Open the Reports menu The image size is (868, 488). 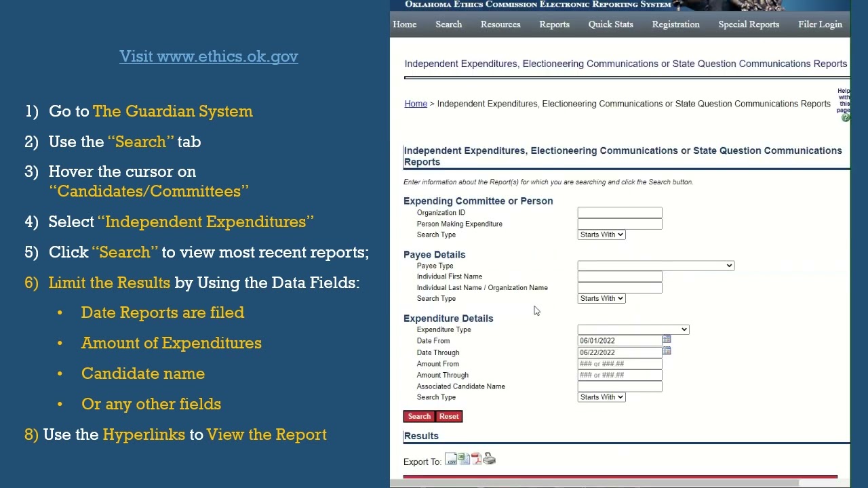554,24
